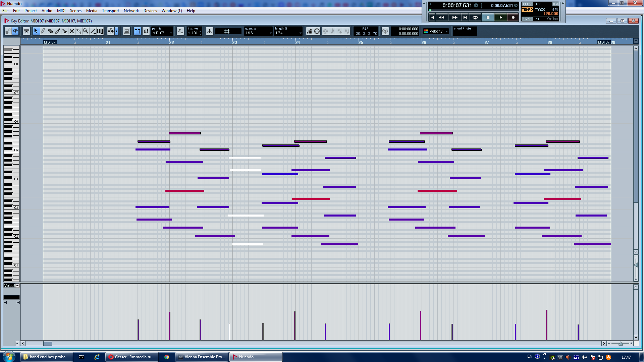Viewport: 644px width, 362px height.
Task: Select the Draw pencil tool
Action: click(43, 31)
